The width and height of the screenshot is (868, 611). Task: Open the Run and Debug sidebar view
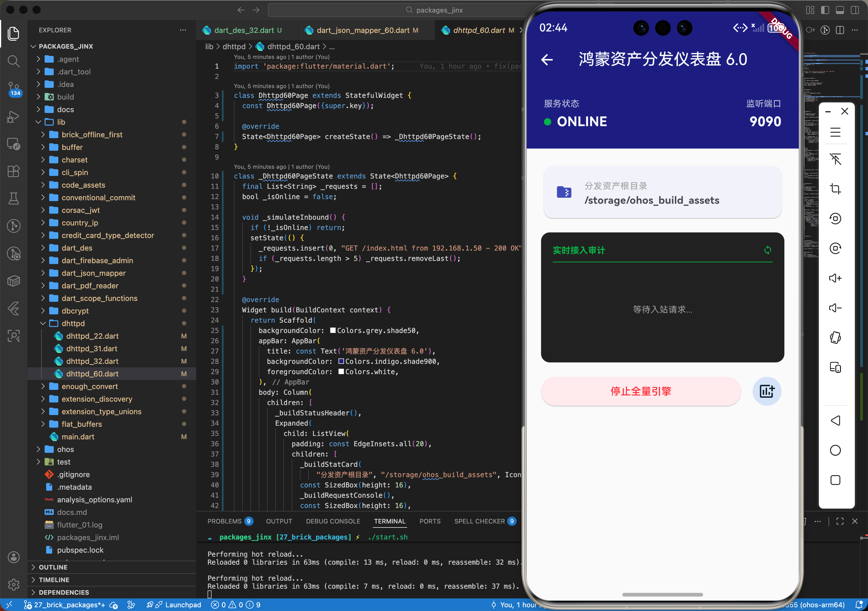pyautogui.click(x=14, y=117)
